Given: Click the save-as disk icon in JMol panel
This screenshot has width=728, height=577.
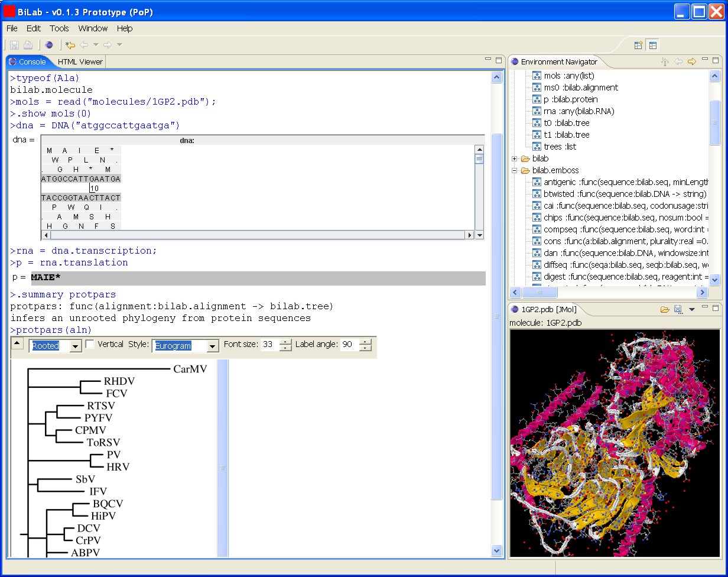Looking at the screenshot, I should tap(678, 309).
